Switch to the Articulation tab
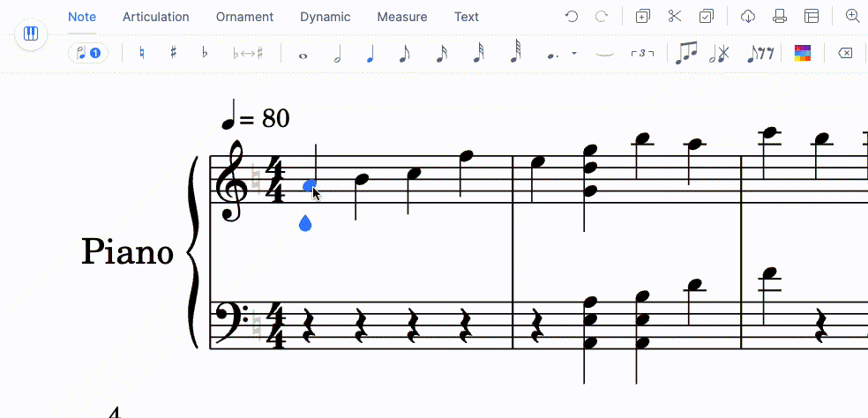868x418 pixels. click(155, 17)
